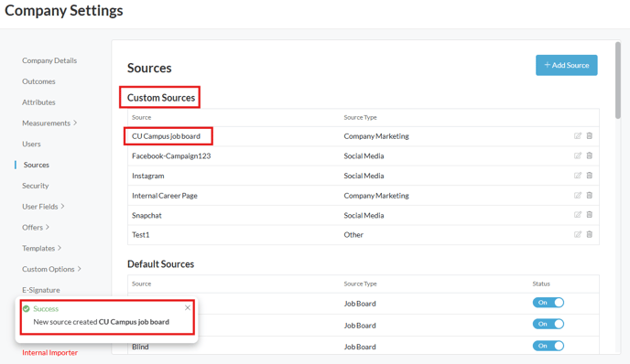Expand the User Fields submenu
This screenshot has height=364, width=630.
pos(43,207)
